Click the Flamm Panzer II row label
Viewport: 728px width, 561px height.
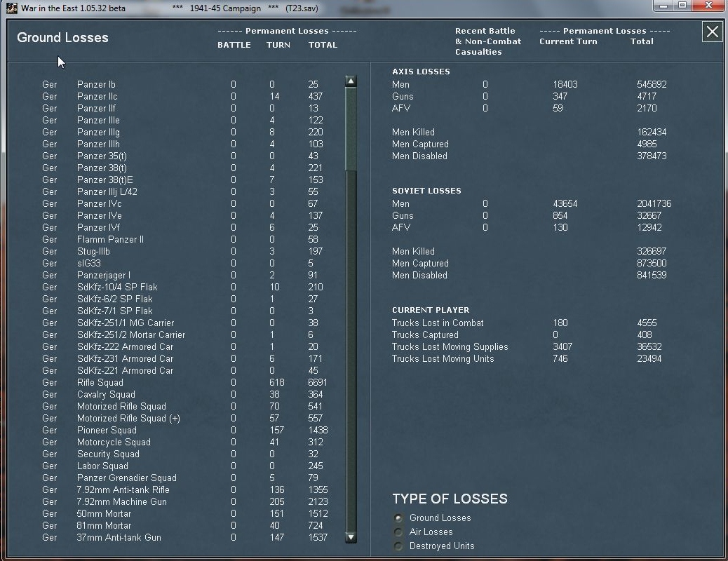click(x=110, y=240)
